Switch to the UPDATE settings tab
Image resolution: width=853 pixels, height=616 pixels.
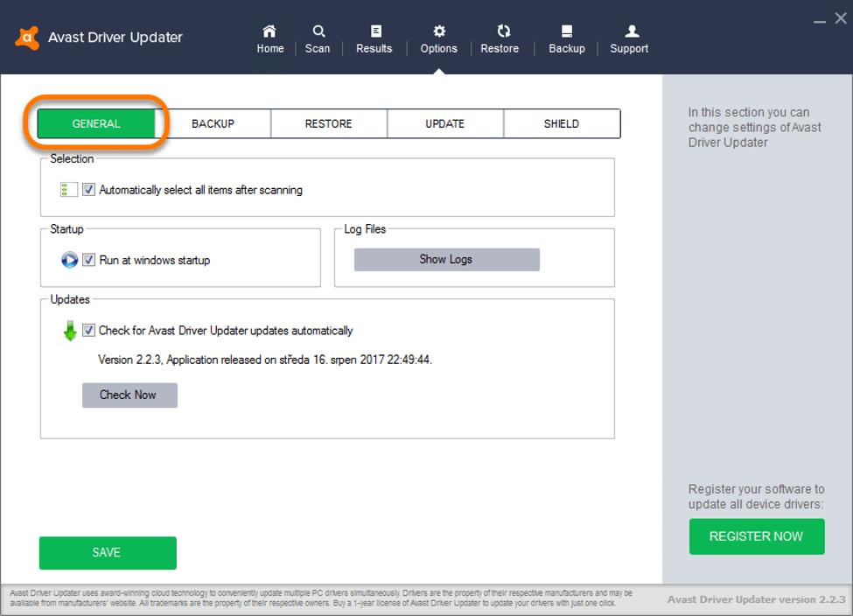coord(444,123)
